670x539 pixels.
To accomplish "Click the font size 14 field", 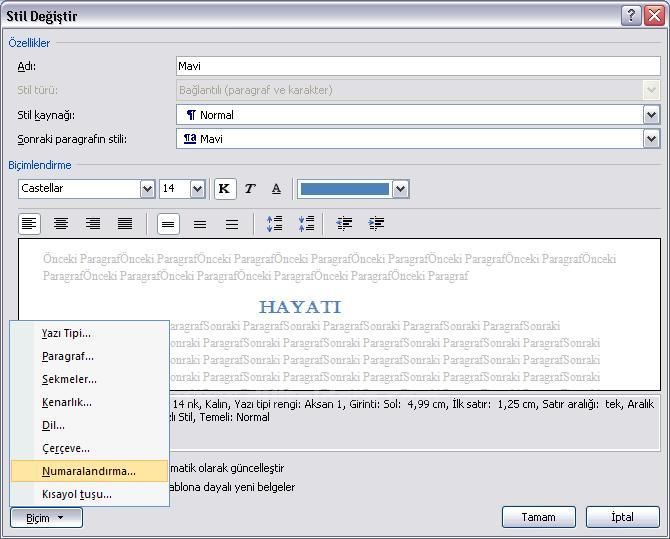I will (175, 189).
